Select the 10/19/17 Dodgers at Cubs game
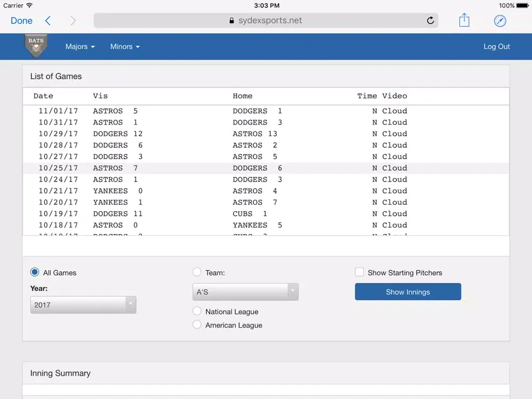Viewport: 532px width, 399px height. click(266, 214)
